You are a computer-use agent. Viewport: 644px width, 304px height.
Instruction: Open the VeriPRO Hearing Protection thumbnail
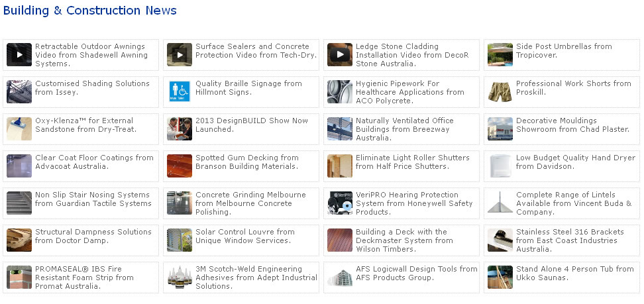point(340,203)
